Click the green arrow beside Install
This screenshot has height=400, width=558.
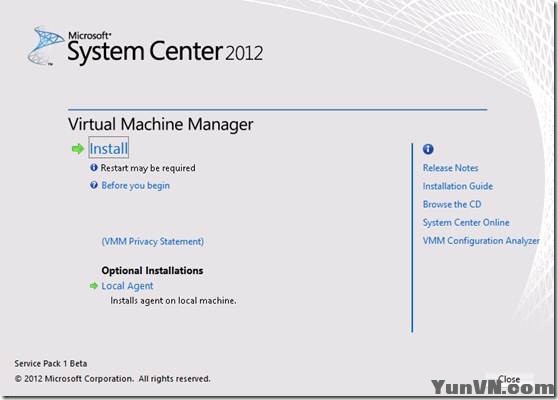click(x=78, y=149)
